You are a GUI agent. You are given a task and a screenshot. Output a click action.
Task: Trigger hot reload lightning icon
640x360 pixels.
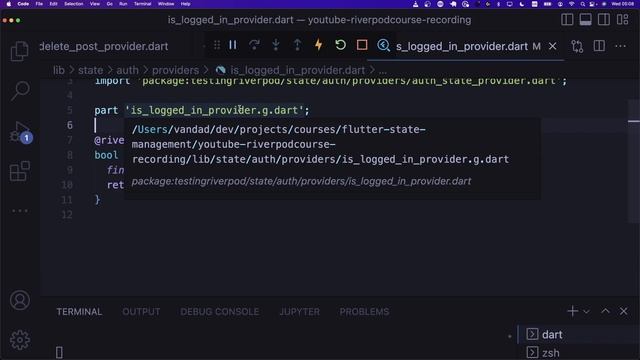point(319,45)
